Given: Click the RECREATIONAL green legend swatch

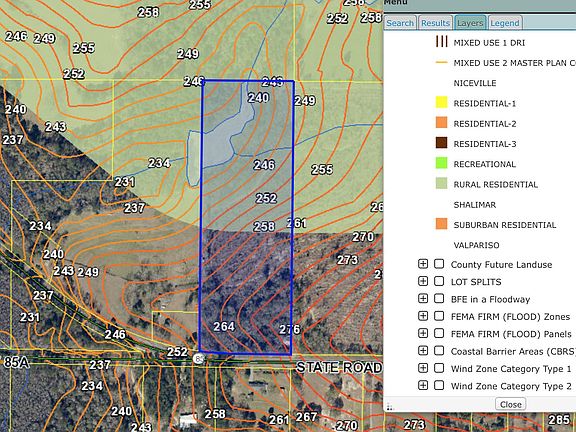Looking at the screenshot, I should point(442,163).
